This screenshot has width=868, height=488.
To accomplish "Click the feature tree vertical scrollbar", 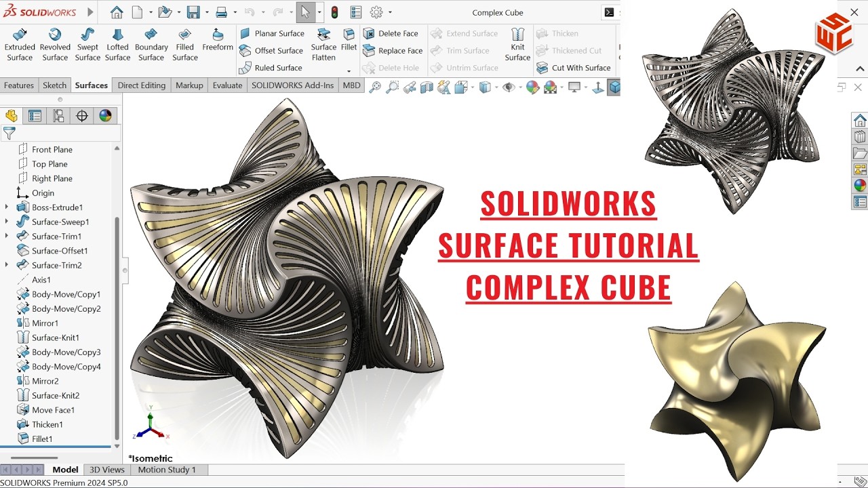I will click(117, 329).
